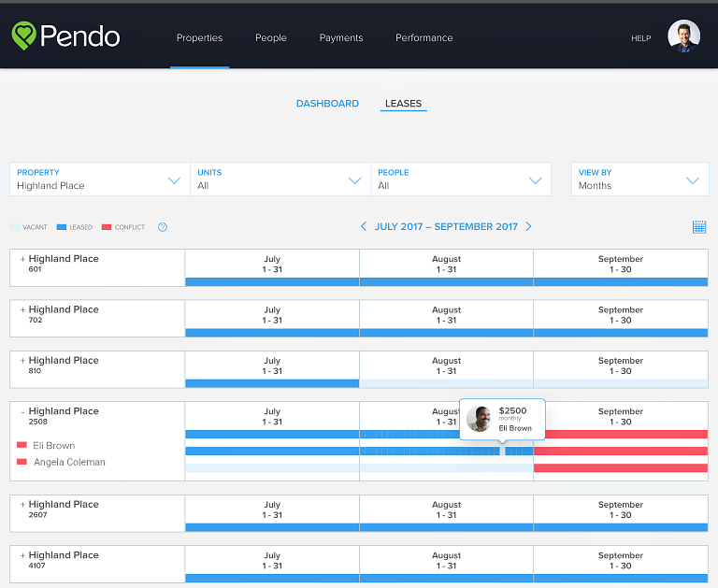Open the calendar picker icon

tap(698, 226)
